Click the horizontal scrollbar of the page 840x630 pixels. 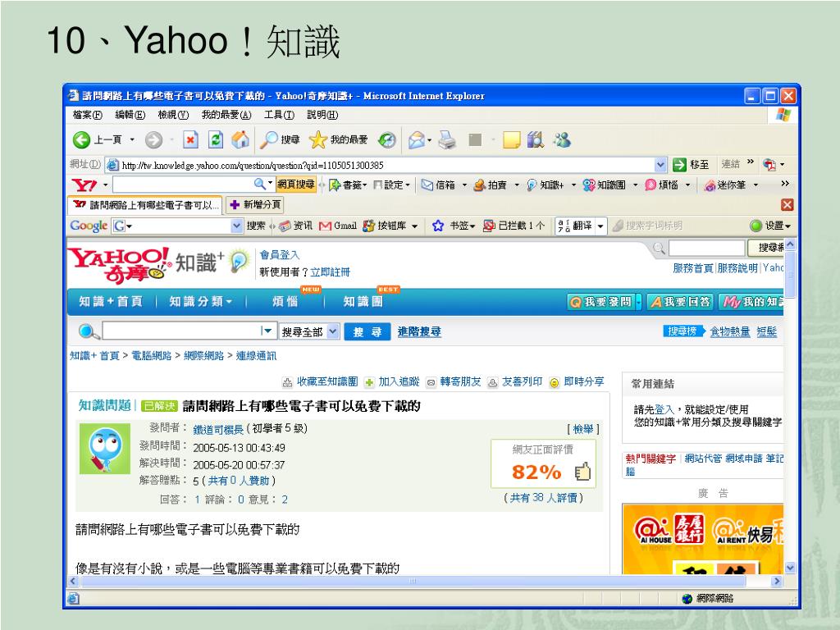pyautogui.click(x=413, y=582)
